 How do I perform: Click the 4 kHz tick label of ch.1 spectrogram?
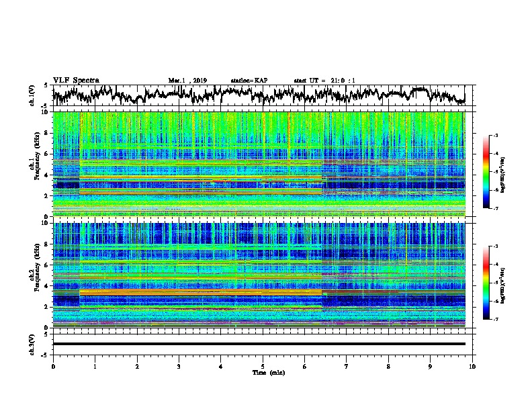pos(48,175)
